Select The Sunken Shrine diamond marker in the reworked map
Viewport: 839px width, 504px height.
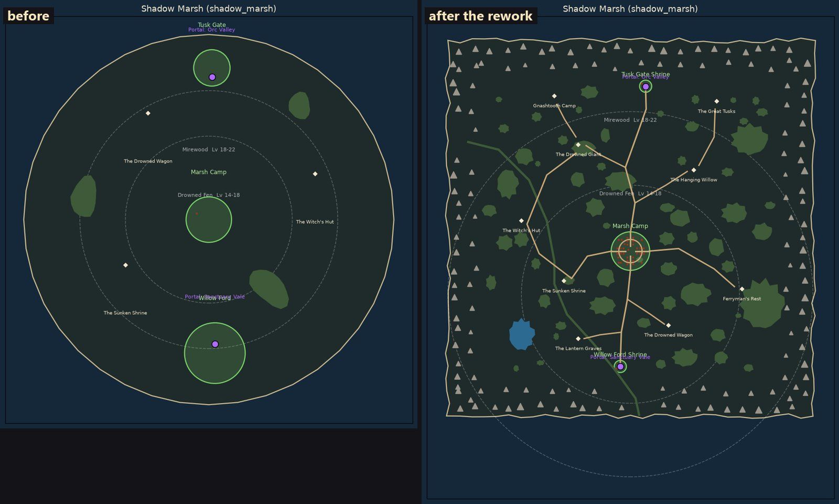(564, 281)
